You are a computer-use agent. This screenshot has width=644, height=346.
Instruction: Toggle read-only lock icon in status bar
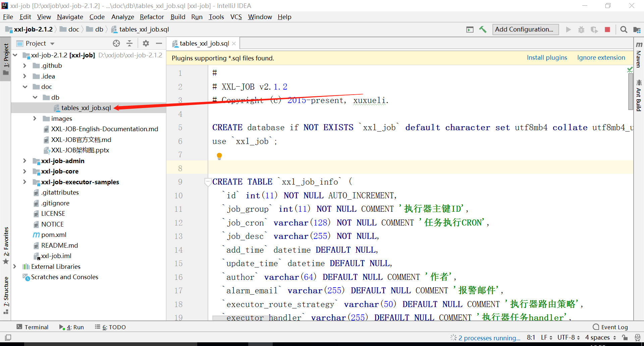[x=625, y=337]
